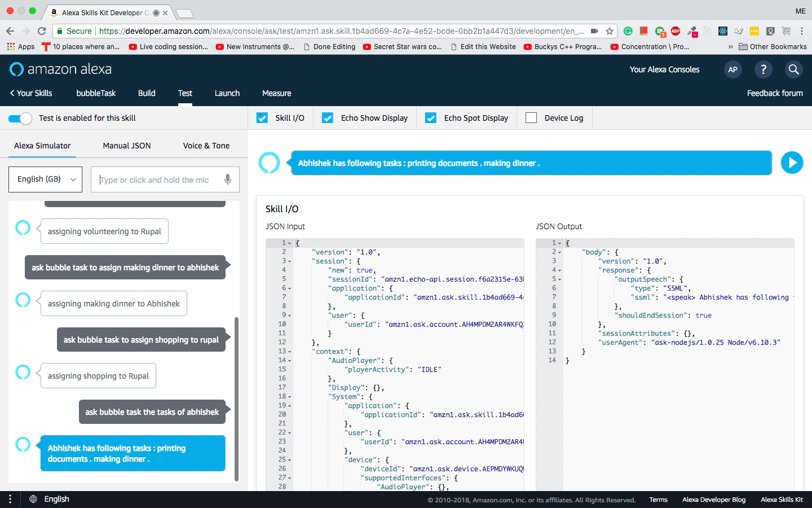Click the microphone icon in the input
Image resolution: width=812 pixels, height=508 pixels.
point(227,179)
